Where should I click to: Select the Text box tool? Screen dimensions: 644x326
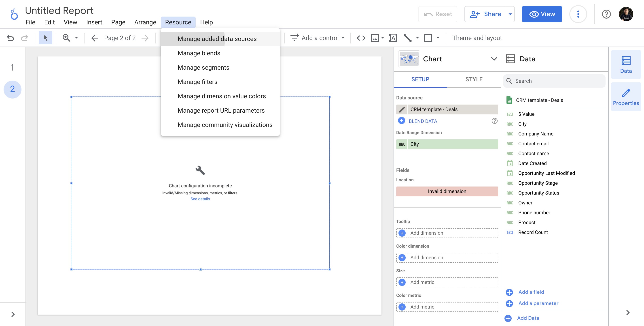click(394, 38)
